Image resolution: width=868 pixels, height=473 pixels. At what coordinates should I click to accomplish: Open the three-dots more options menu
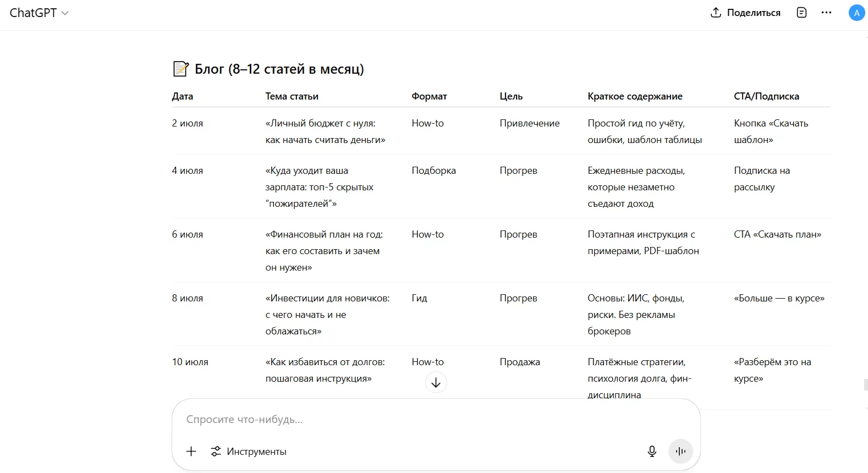tap(826, 13)
